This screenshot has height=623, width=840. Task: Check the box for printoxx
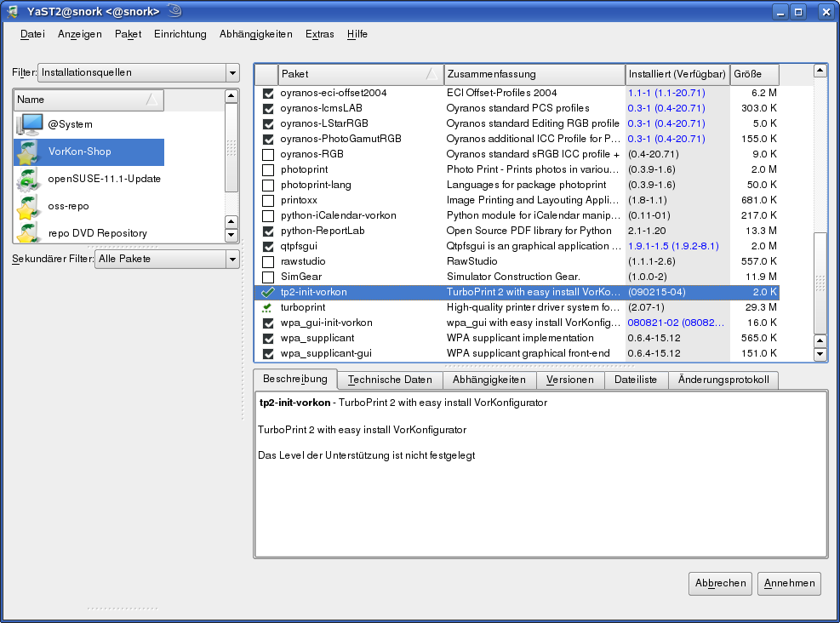tap(268, 201)
